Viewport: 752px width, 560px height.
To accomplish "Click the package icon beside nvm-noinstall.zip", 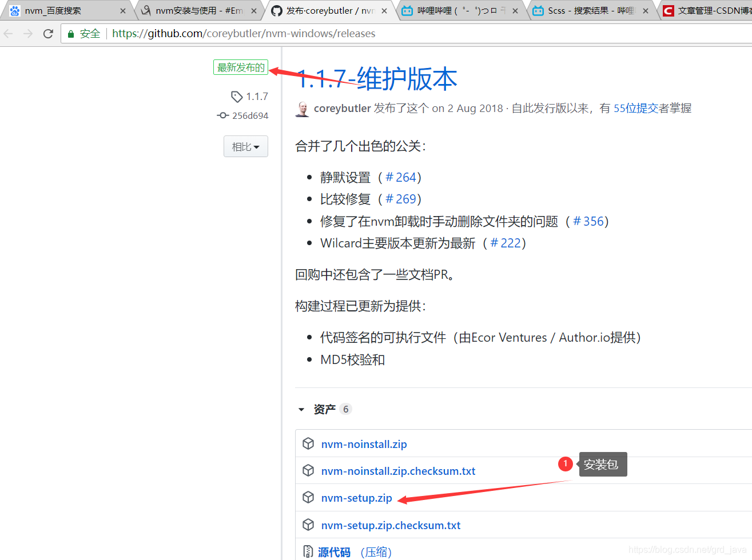I will 308,443.
